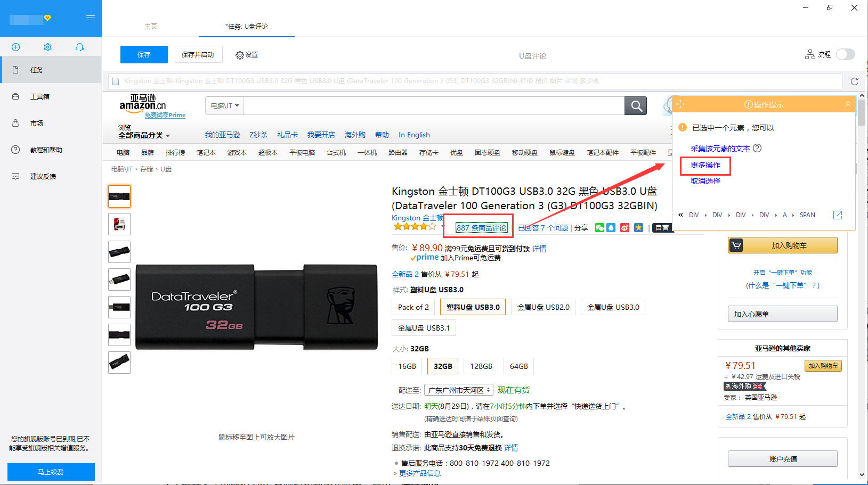
Task: Click the SPAN node in the element path
Action: tap(807, 215)
